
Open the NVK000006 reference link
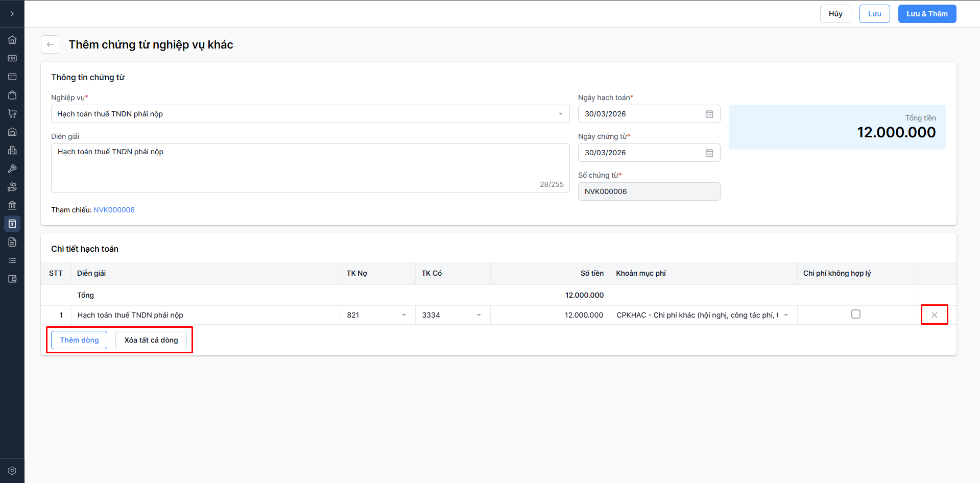click(114, 210)
